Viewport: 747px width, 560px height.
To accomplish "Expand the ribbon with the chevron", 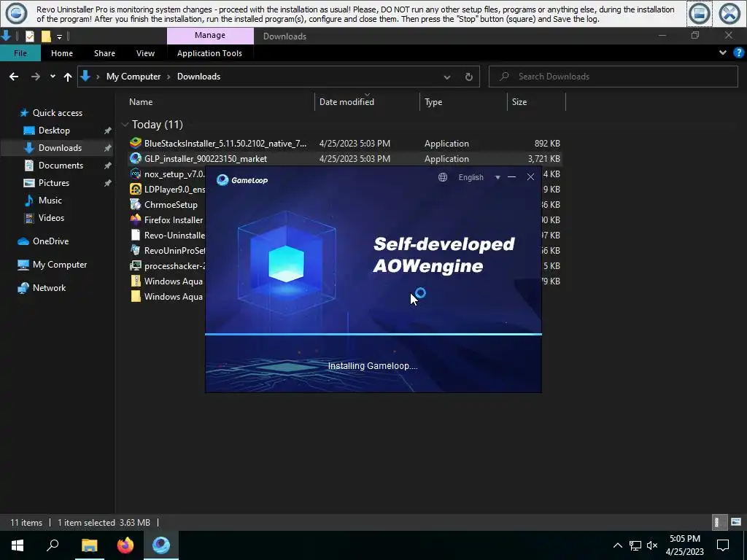I will coord(723,52).
